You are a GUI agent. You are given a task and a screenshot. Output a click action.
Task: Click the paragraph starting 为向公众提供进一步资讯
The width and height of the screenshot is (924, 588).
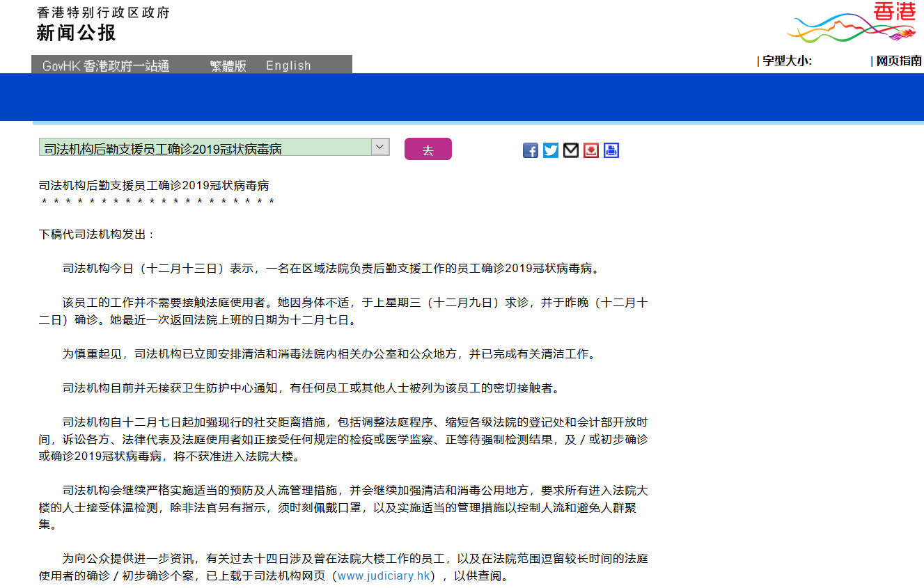(343, 568)
